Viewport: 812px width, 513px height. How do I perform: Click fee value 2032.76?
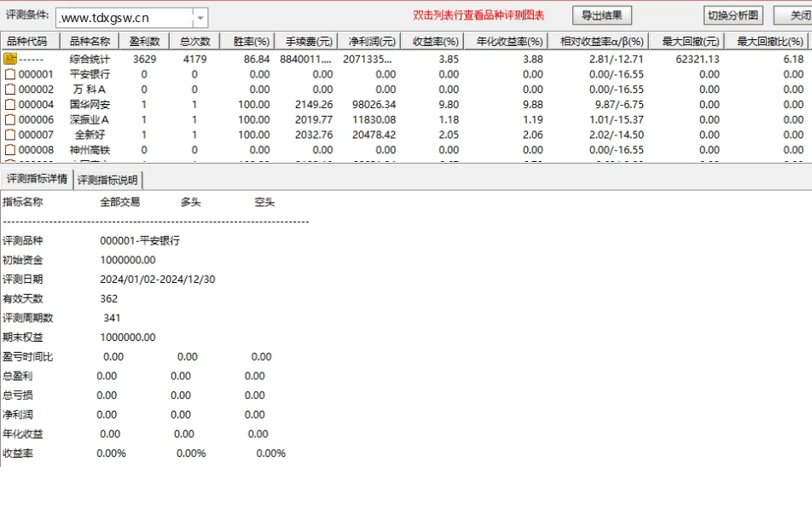(314, 135)
